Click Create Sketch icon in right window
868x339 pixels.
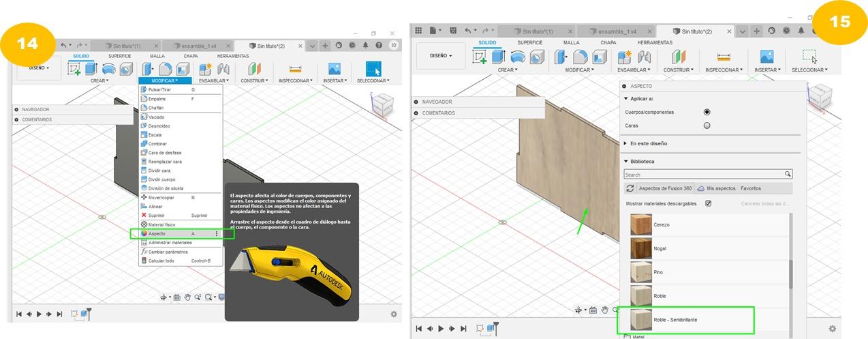coord(480,57)
